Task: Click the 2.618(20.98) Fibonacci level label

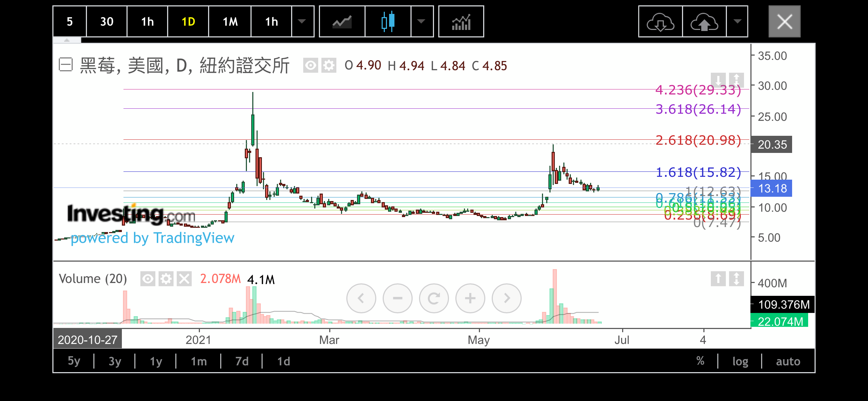Action: coord(698,140)
